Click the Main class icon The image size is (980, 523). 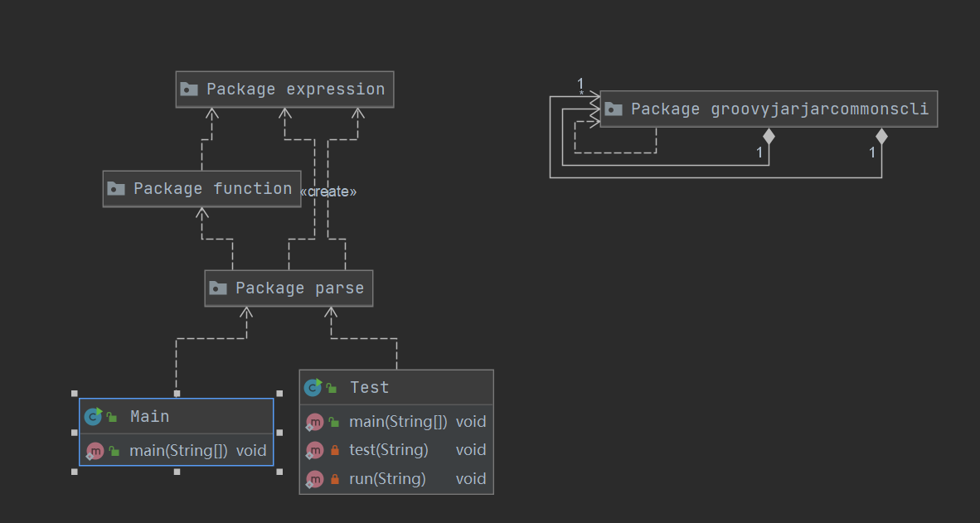point(93,416)
